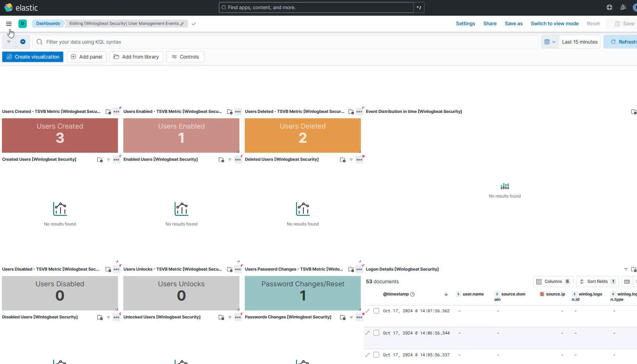The height and width of the screenshot is (364, 637).
Task: Open the newsfeed icon in header
Action: 623,8
